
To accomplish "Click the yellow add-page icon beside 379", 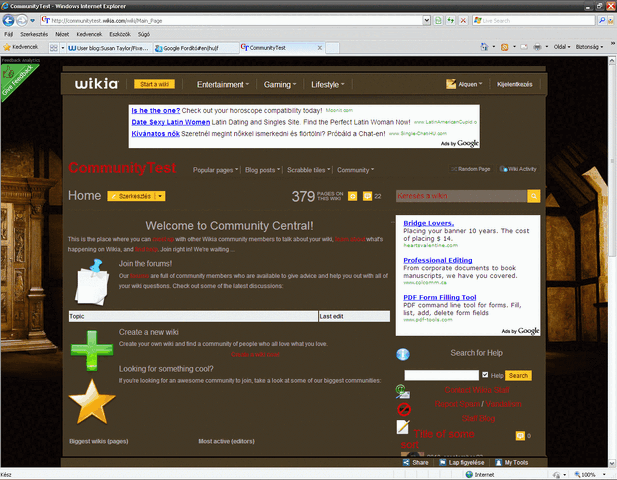I will coord(353,196).
